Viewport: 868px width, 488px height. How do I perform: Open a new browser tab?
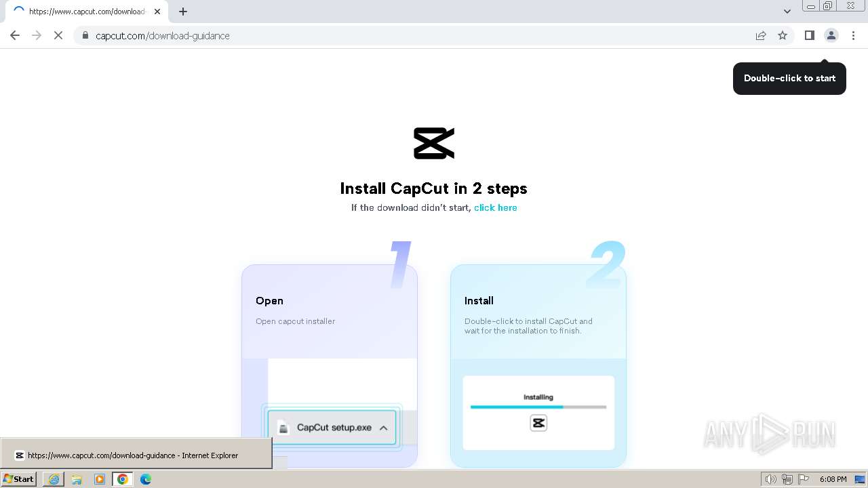[183, 12]
